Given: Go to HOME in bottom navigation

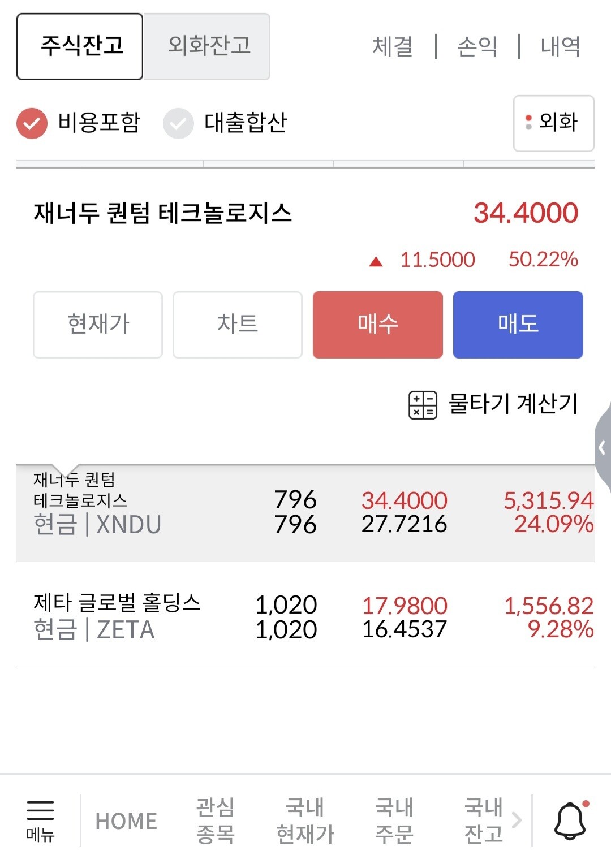Looking at the screenshot, I should [126, 821].
